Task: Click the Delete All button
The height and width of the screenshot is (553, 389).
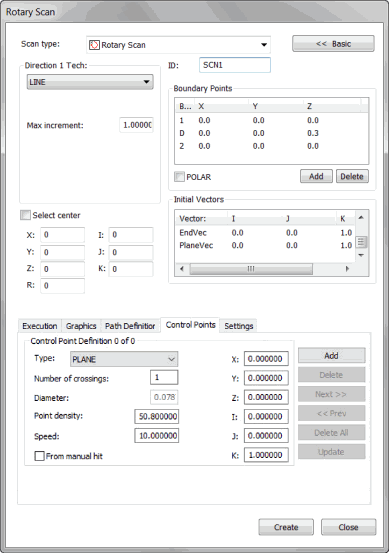Action: point(332,432)
